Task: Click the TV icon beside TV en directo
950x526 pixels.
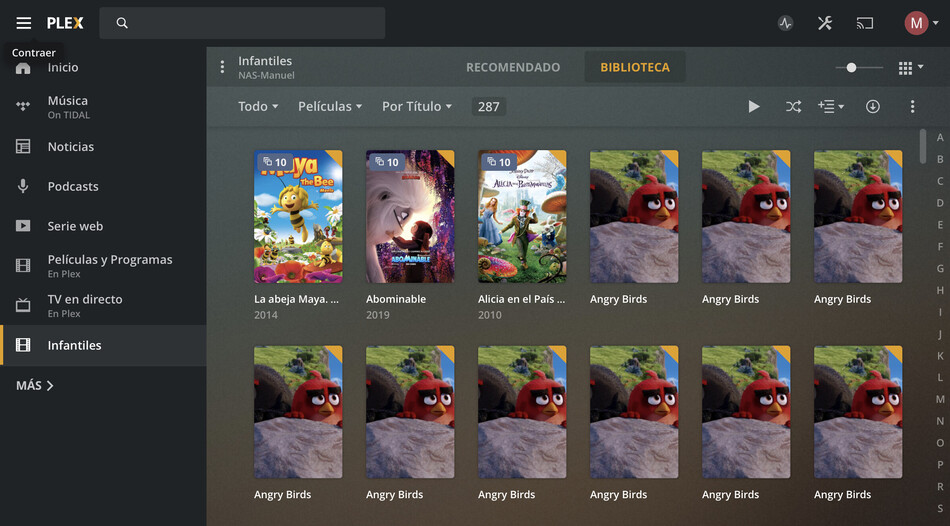Action: [x=23, y=305]
